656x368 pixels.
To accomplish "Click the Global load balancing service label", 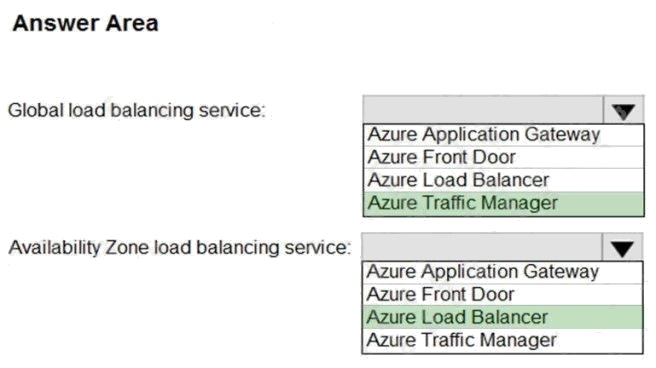I will (137, 110).
